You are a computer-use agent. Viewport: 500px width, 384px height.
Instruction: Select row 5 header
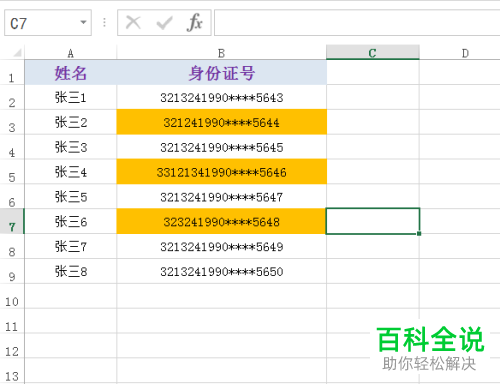click(x=12, y=172)
